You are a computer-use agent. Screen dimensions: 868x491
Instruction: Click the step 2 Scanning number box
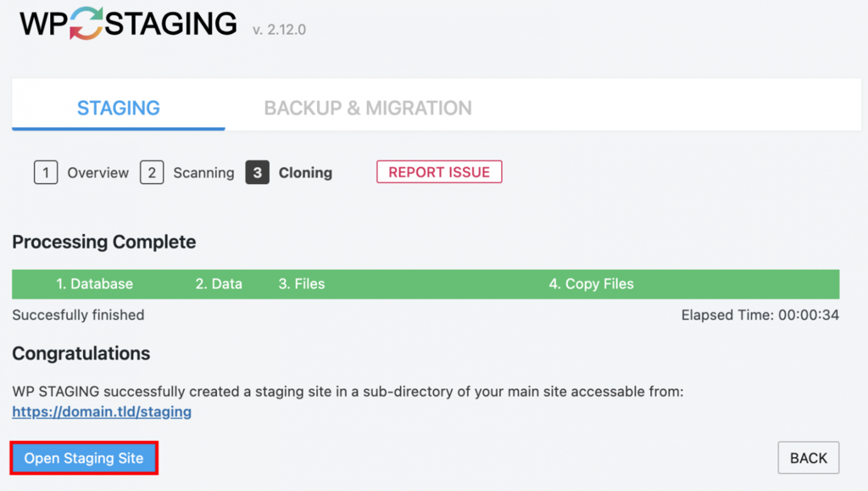[x=152, y=172]
